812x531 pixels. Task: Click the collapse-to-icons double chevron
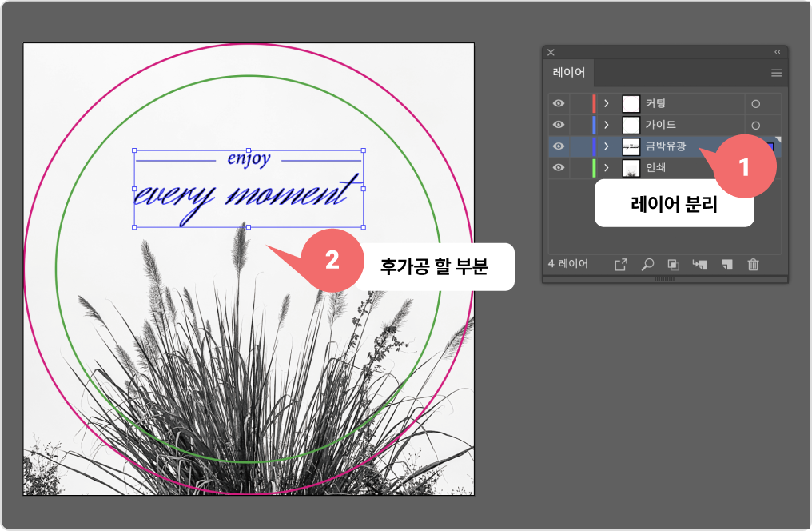tap(776, 51)
